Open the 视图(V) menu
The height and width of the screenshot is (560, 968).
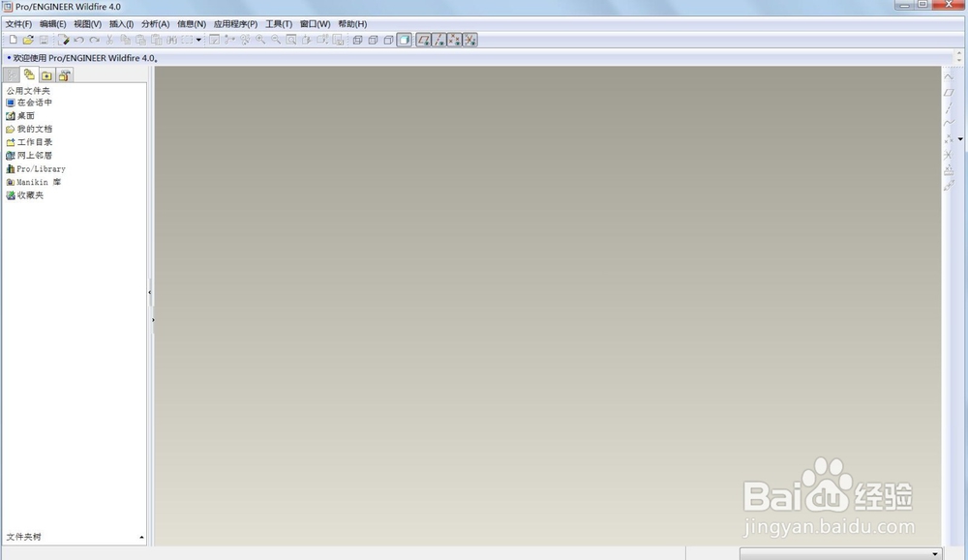87,24
